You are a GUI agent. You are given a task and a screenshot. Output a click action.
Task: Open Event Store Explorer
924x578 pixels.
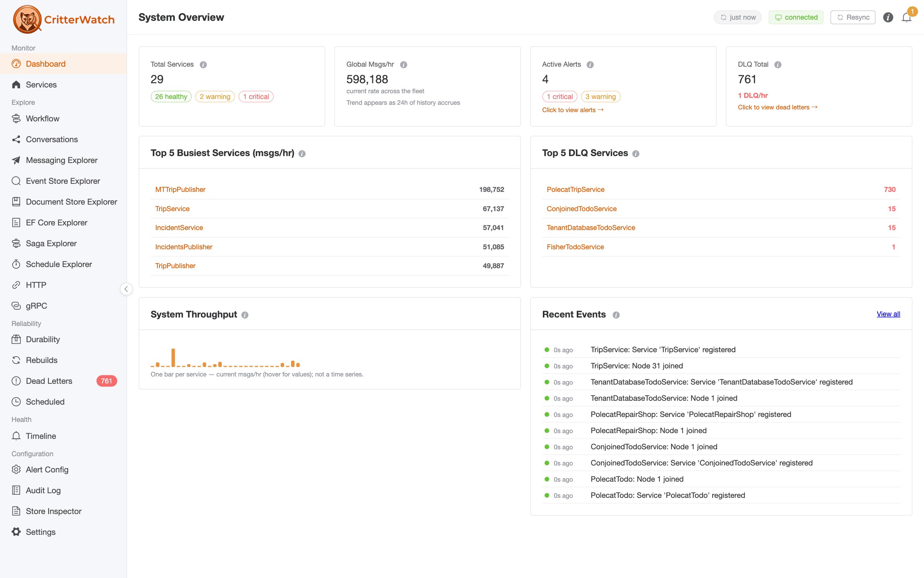[x=64, y=181]
